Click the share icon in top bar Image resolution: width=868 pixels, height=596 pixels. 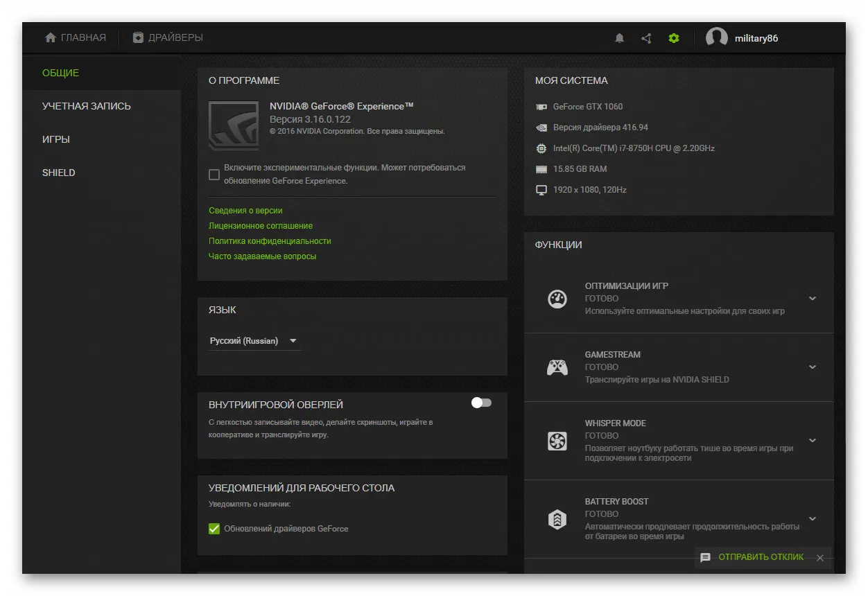646,38
